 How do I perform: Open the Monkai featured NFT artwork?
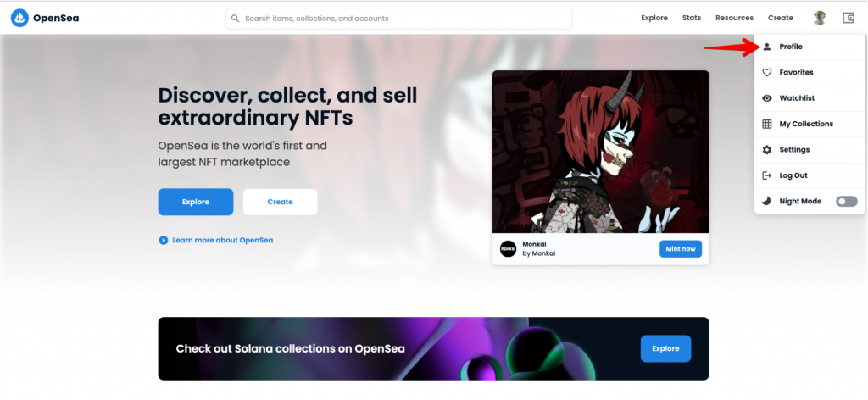coord(600,152)
